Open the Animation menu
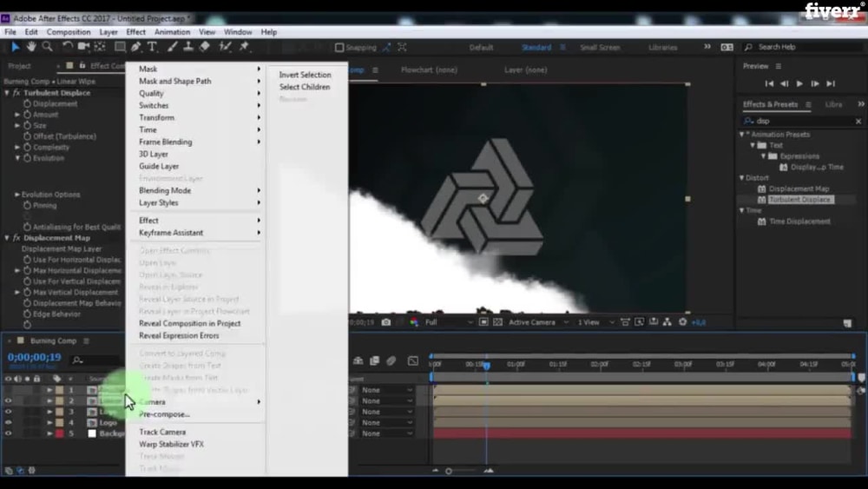The height and width of the screenshot is (489, 868). pyautogui.click(x=172, y=32)
